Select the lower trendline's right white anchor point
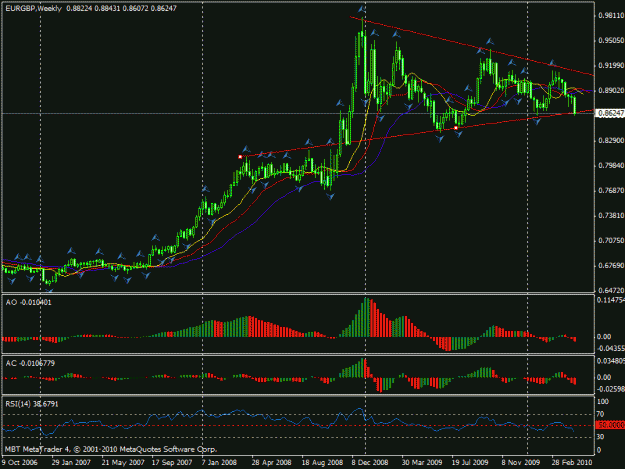This screenshot has width=625, height=469. click(456, 128)
